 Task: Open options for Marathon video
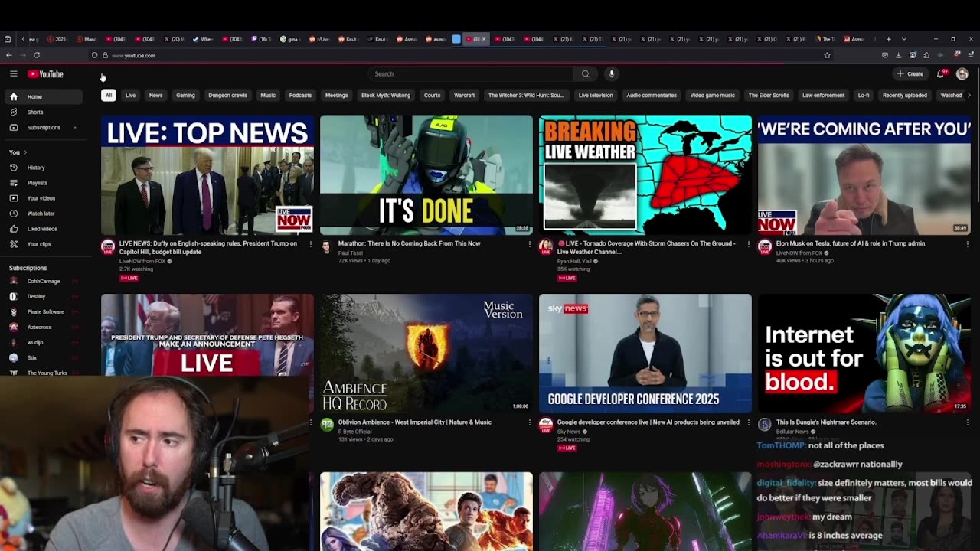click(x=529, y=244)
